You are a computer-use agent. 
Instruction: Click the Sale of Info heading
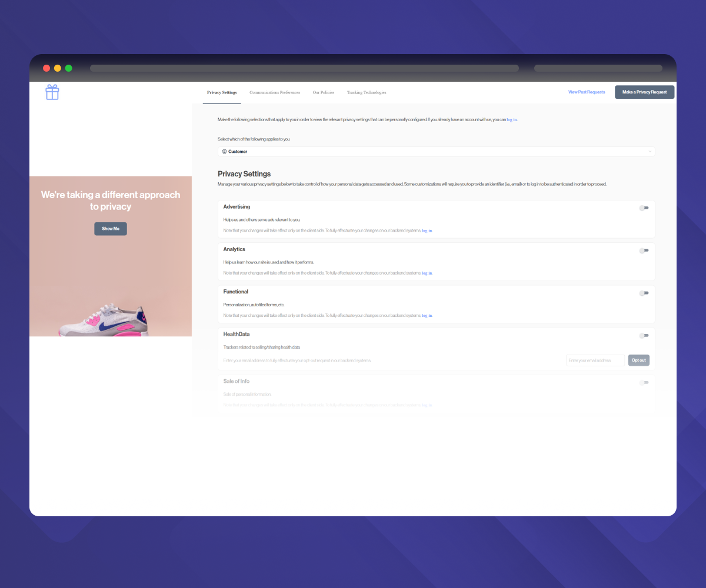[x=237, y=381]
